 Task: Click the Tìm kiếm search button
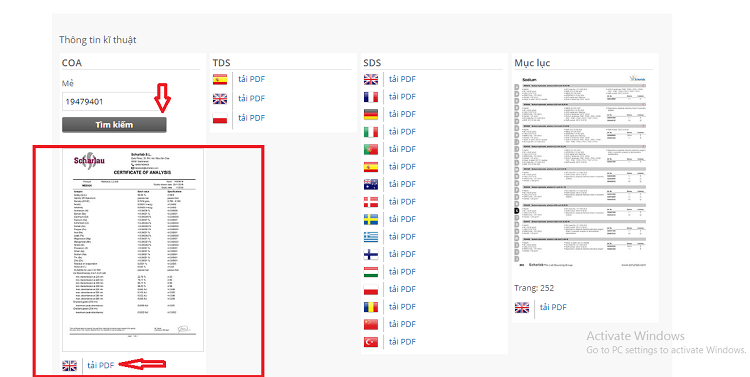[114, 125]
